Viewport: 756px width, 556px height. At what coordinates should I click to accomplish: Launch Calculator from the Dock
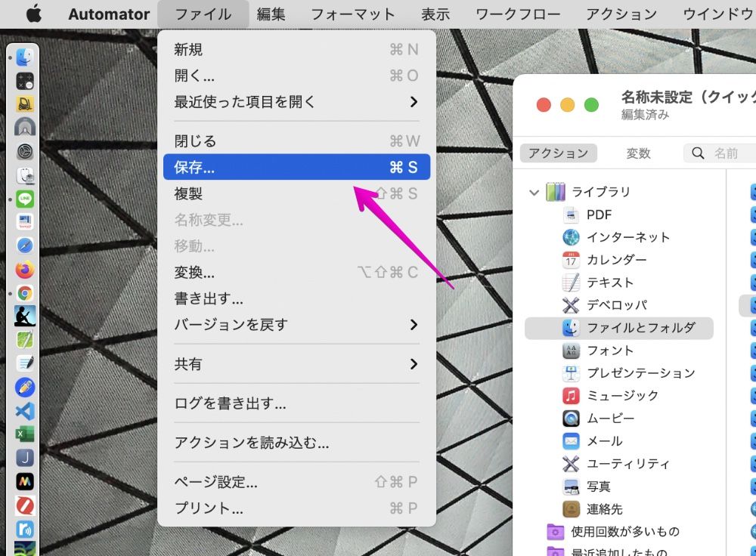[25, 81]
